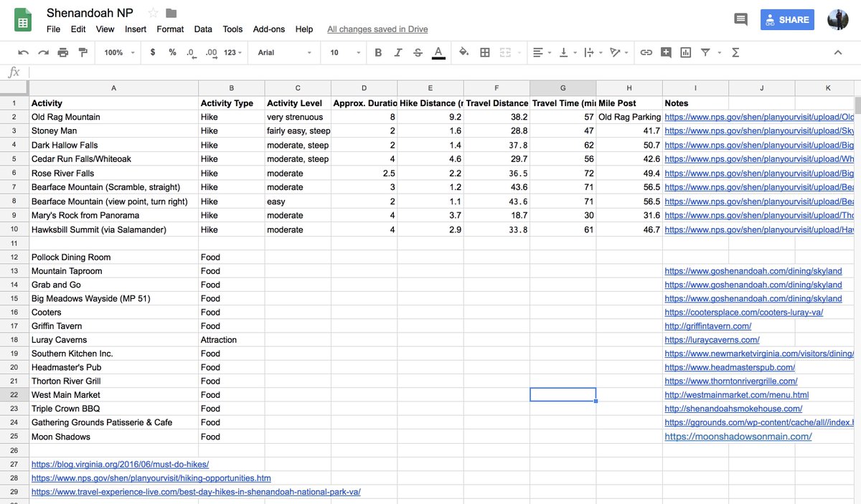The height and width of the screenshot is (504, 861).
Task: Click the Move to folder icon
Action: (171, 13)
